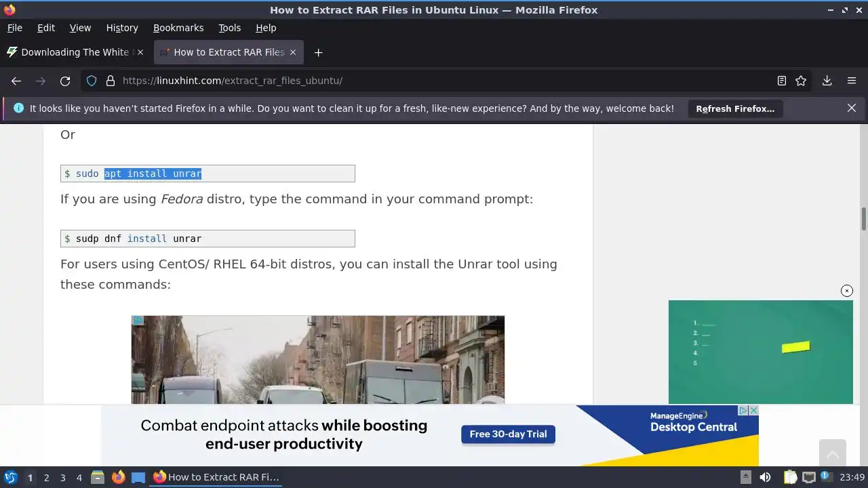Open the Firefox hamburger menu
Screen dimensions: 868x488
click(852, 81)
